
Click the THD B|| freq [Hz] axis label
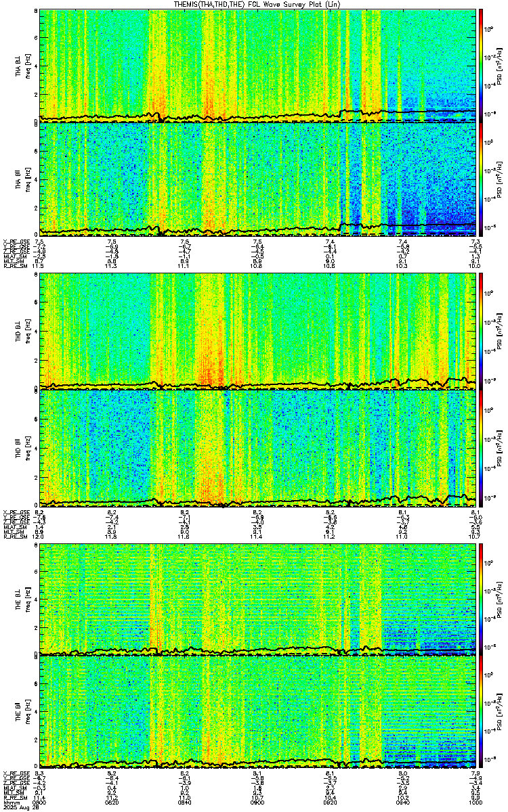tap(22, 448)
